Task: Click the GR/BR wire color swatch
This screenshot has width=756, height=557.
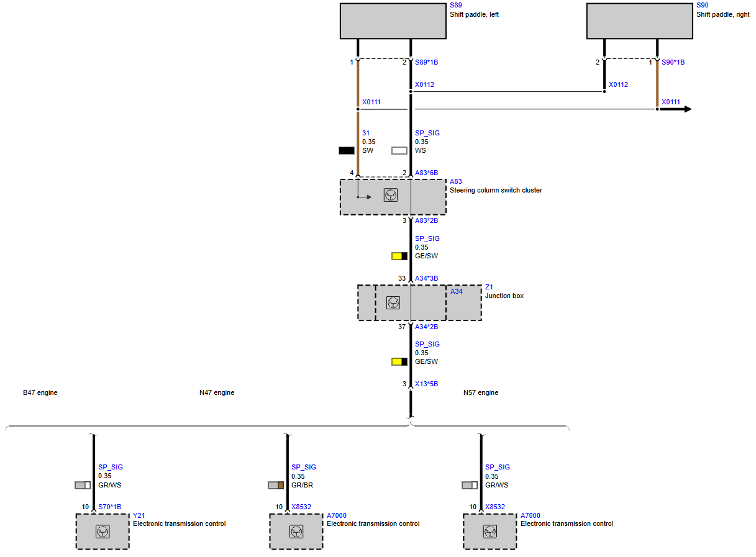Action: pyautogui.click(x=276, y=485)
